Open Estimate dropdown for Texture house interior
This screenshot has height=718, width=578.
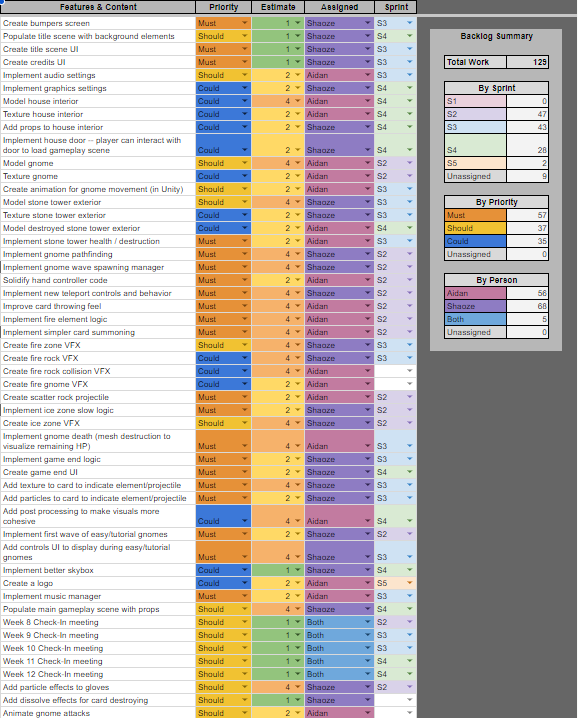tap(298, 114)
